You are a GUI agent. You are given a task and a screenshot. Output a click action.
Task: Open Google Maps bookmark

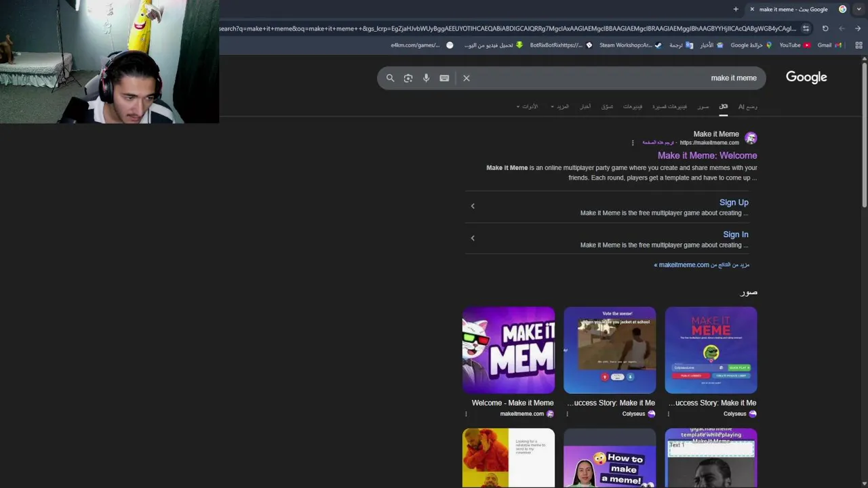pos(751,45)
